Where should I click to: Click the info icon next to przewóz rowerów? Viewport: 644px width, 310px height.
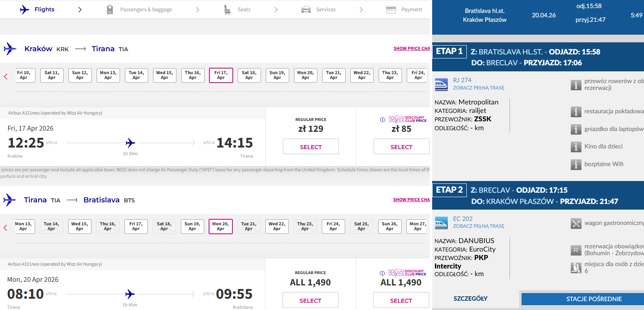(576, 85)
